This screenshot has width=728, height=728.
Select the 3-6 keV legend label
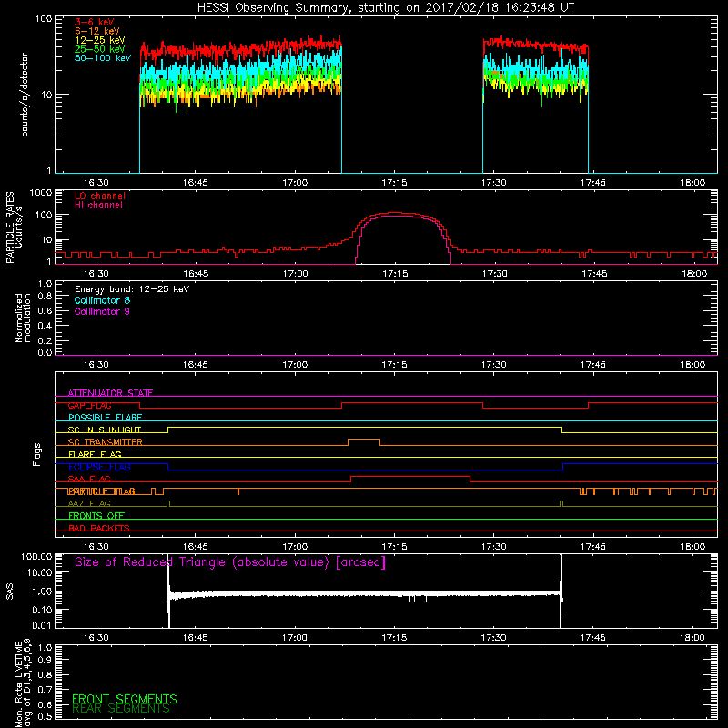pos(95,22)
